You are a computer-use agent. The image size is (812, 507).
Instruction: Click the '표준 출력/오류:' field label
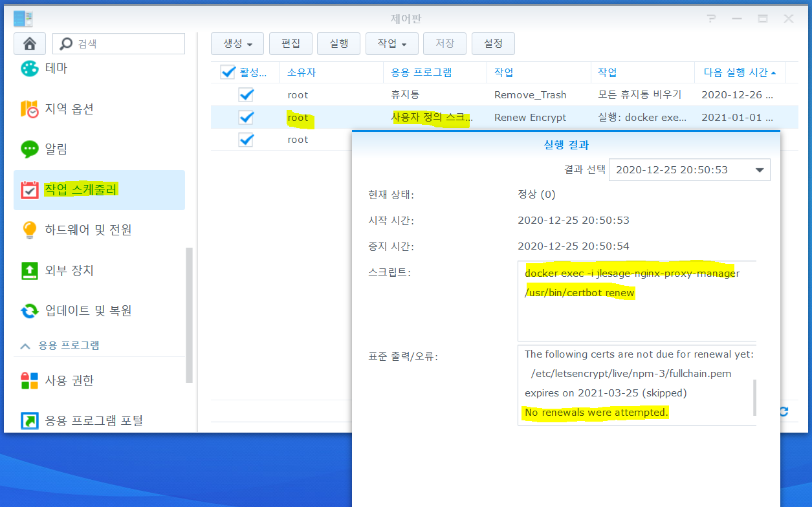(x=402, y=356)
